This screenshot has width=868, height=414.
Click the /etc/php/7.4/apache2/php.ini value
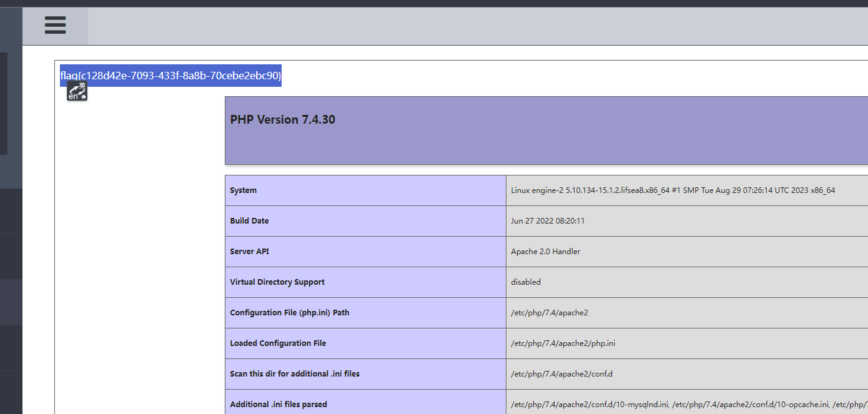point(563,343)
